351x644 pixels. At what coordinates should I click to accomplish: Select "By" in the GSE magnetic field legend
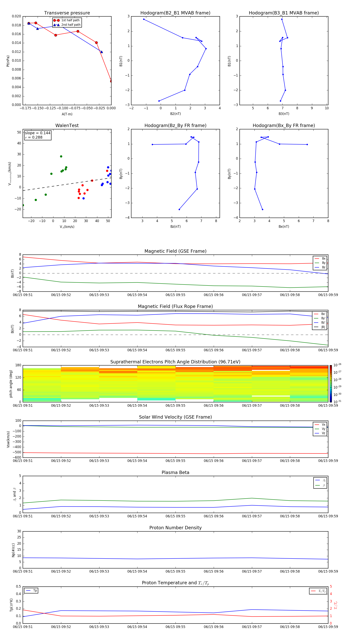coord(320,263)
